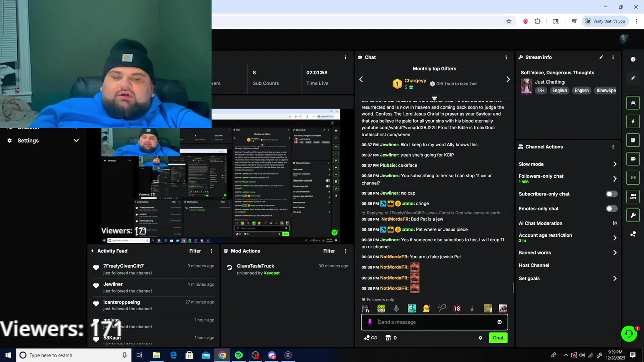This screenshot has height=362, width=644.
Task: Open emoji picker in the message box
Action: [499, 322]
